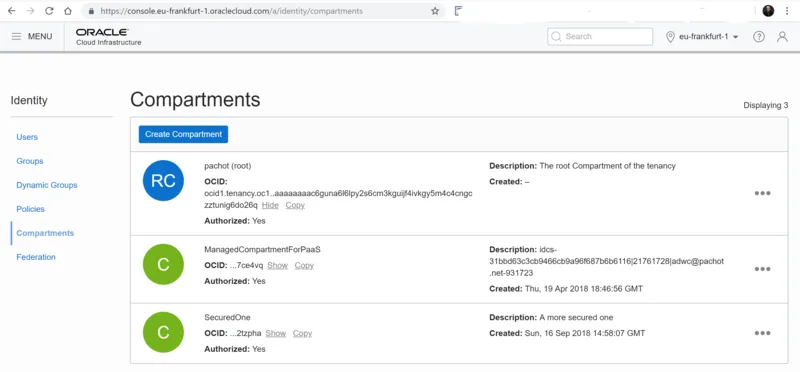Screen dimensions: 800x372
Task: Open actions menu for ManagedCompartmentForPaaS
Action: point(762,269)
